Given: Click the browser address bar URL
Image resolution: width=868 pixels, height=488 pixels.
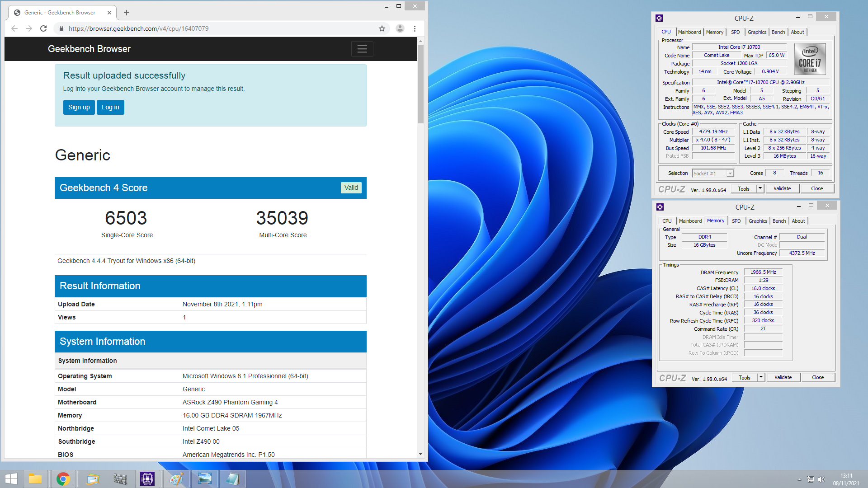Looking at the screenshot, I should click(x=138, y=28).
